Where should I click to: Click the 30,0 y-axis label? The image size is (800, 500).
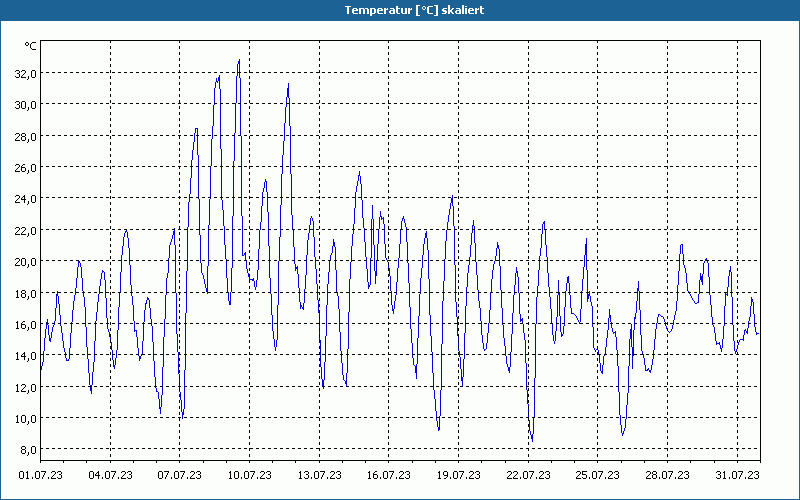(x=26, y=105)
